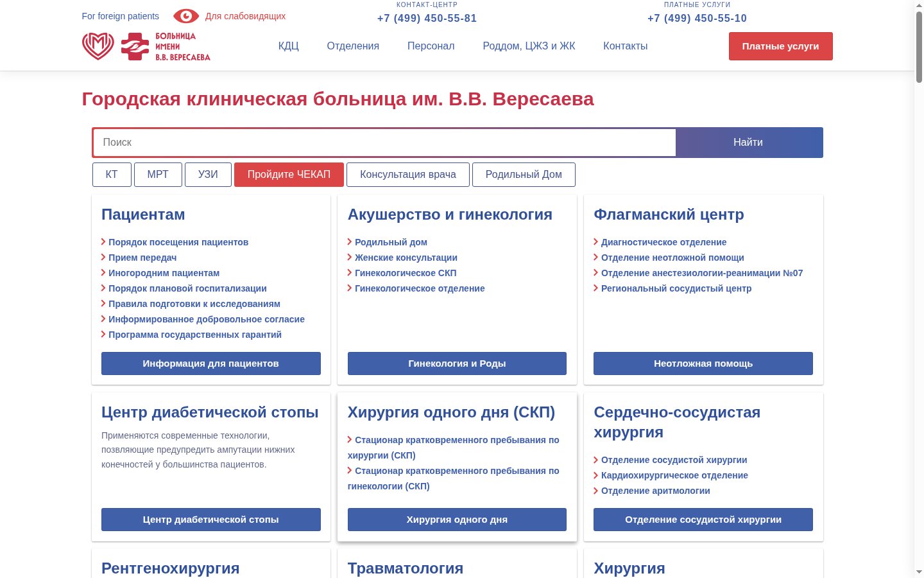Click the red Пройдите ЧЕКАП button
The height and width of the screenshot is (578, 924).
click(x=289, y=175)
